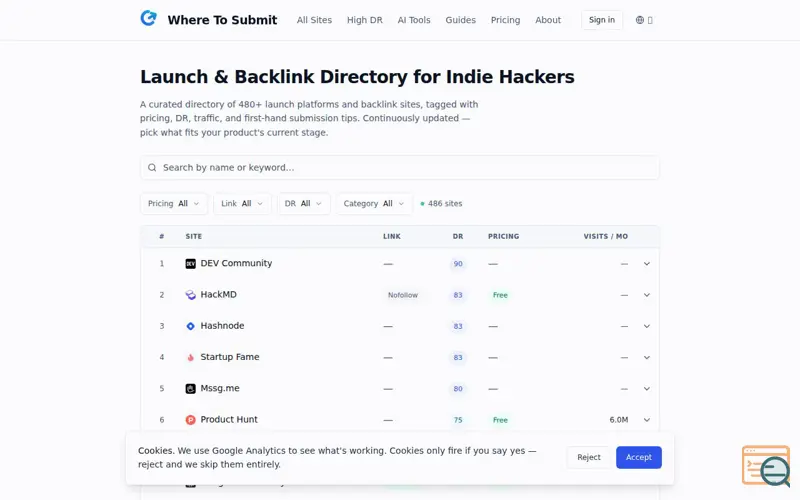800x500 pixels.
Task: Click the Hashnode site name
Action: click(x=222, y=326)
